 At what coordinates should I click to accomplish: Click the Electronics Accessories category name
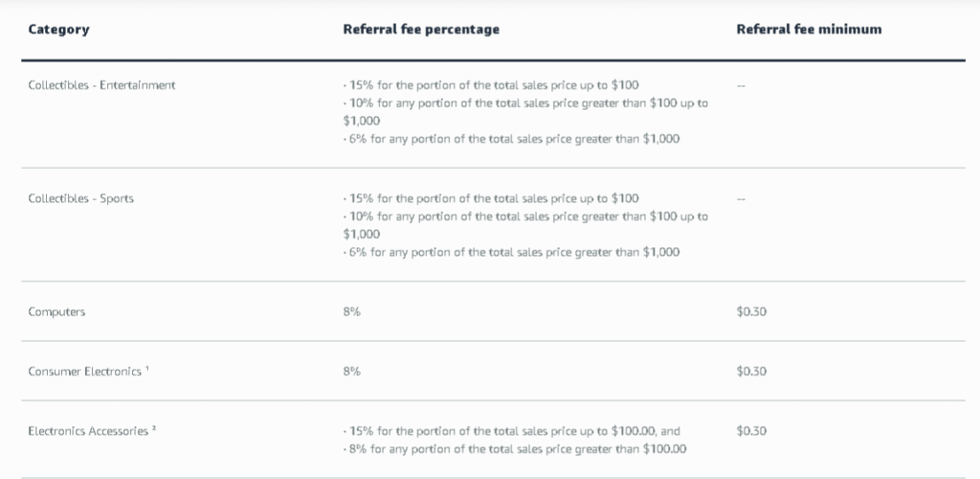point(88,431)
